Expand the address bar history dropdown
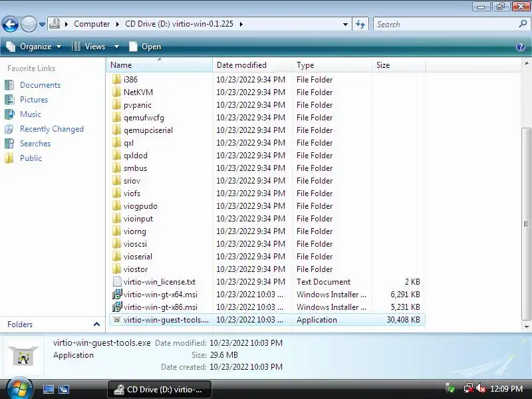Screen dimensions: 532x399 tap(345, 24)
